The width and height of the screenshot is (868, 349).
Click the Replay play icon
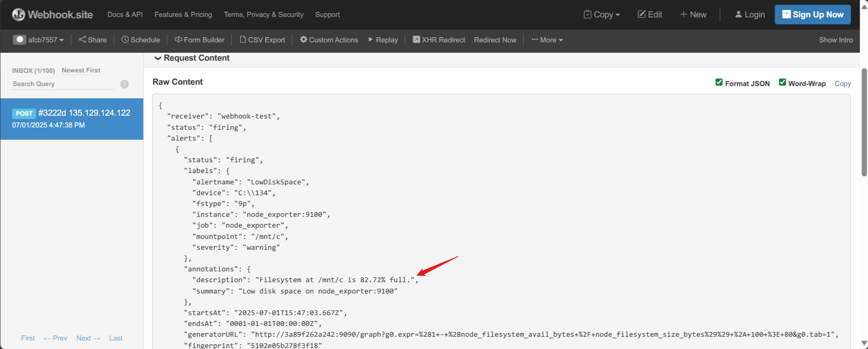click(x=371, y=40)
